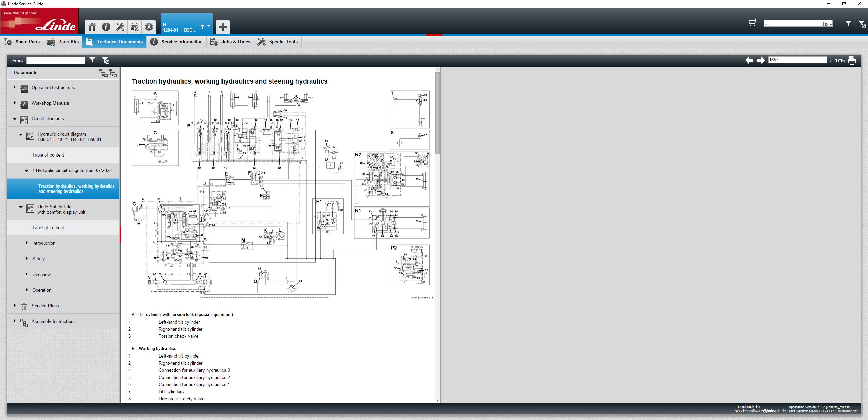868x420 pixels.
Task: Activate the search filter beside search box
Action: point(848,24)
